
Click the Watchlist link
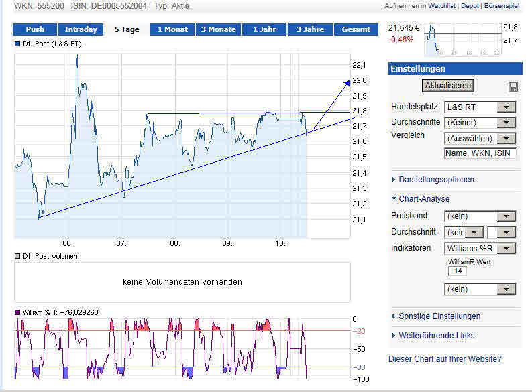[x=441, y=6]
